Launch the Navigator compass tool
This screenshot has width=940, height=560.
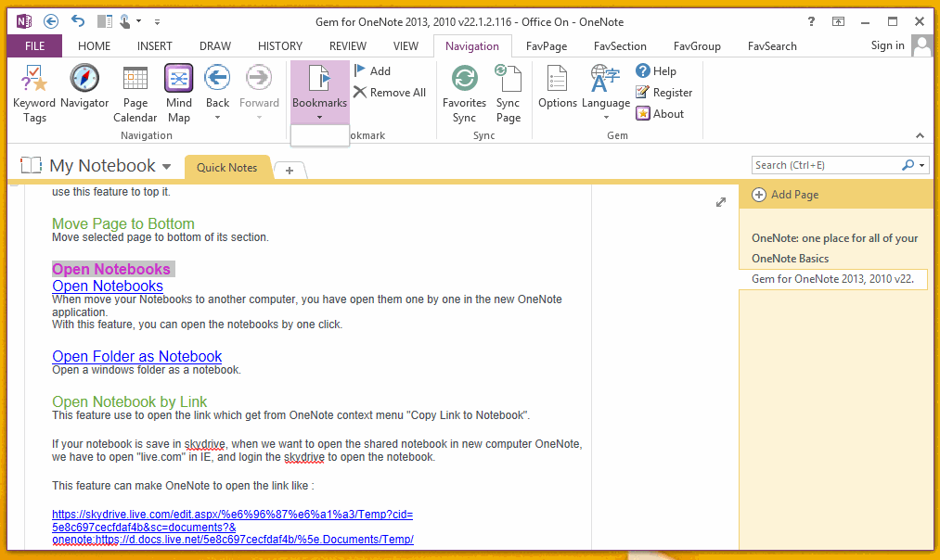point(84,87)
